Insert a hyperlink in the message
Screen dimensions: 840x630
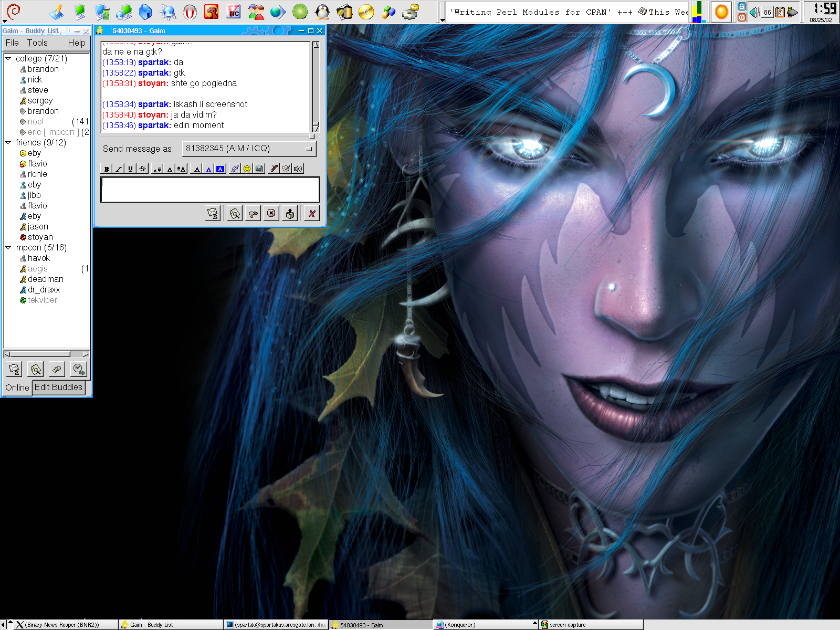pyautogui.click(x=235, y=169)
